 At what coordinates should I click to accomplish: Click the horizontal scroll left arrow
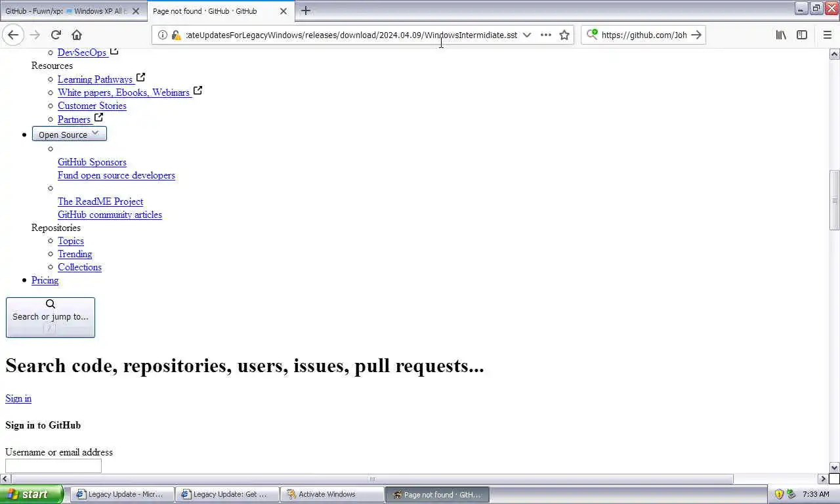tap(5, 479)
